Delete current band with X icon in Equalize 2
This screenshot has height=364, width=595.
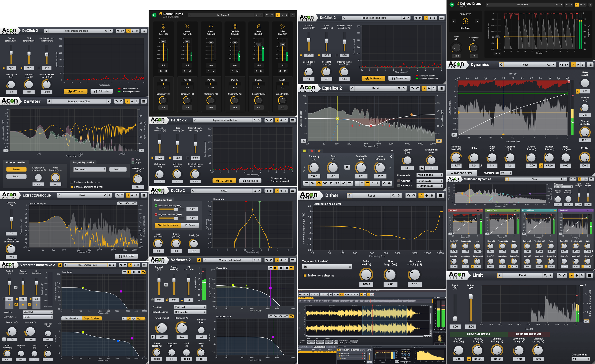391,157
